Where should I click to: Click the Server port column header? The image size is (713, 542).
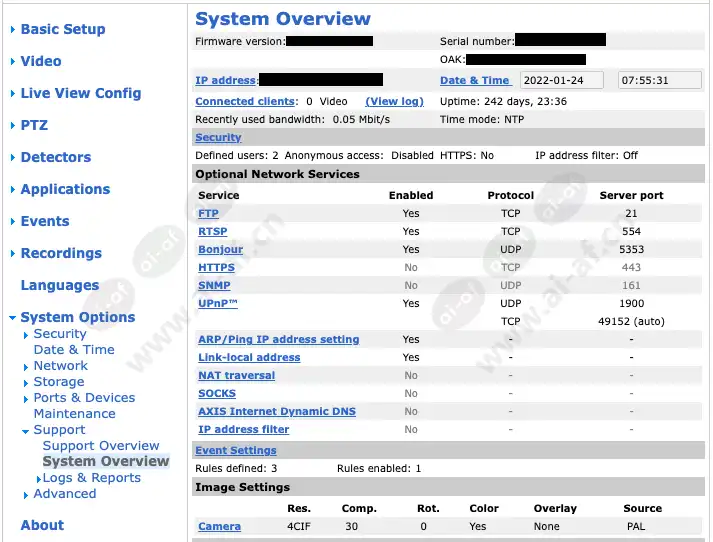[x=631, y=196]
